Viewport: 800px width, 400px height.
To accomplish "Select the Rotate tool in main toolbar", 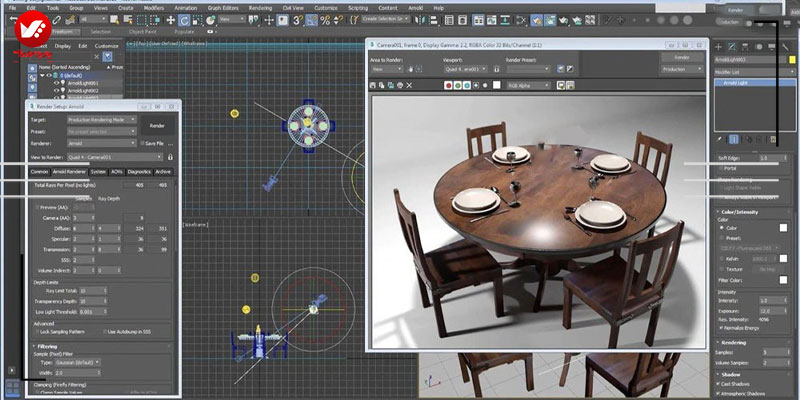I will point(184,20).
